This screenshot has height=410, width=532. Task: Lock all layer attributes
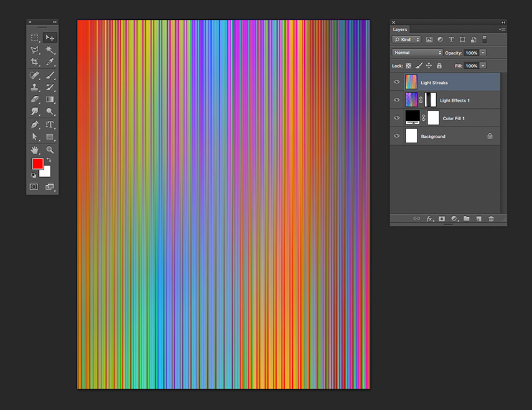(x=439, y=66)
